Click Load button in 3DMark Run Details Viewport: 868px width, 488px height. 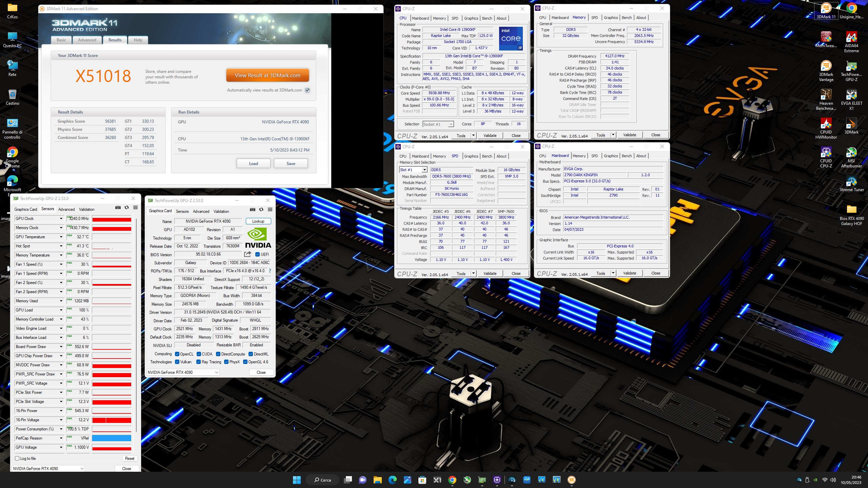coord(254,163)
